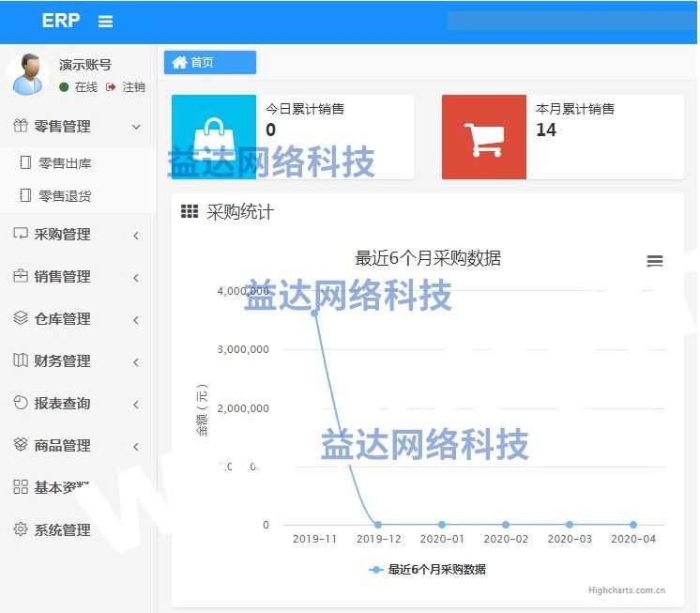700x613 pixels.
Task: Click the 基本资料 grid icon
Action: 21,486
